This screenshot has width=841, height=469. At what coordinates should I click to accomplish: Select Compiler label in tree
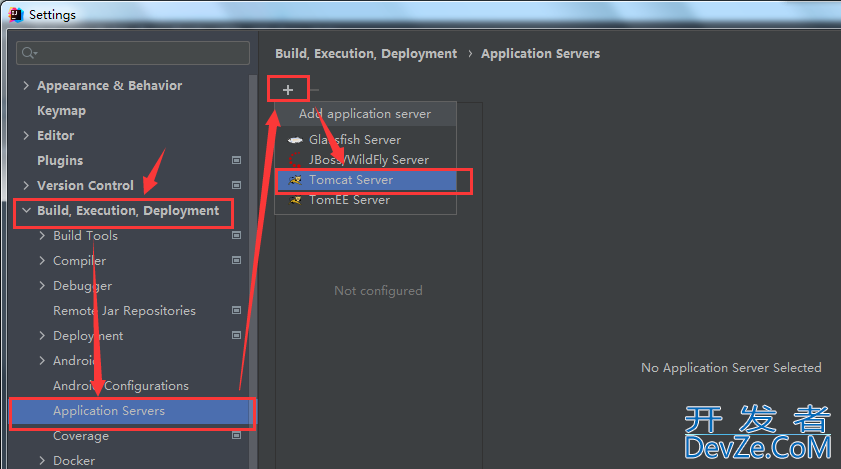(79, 261)
